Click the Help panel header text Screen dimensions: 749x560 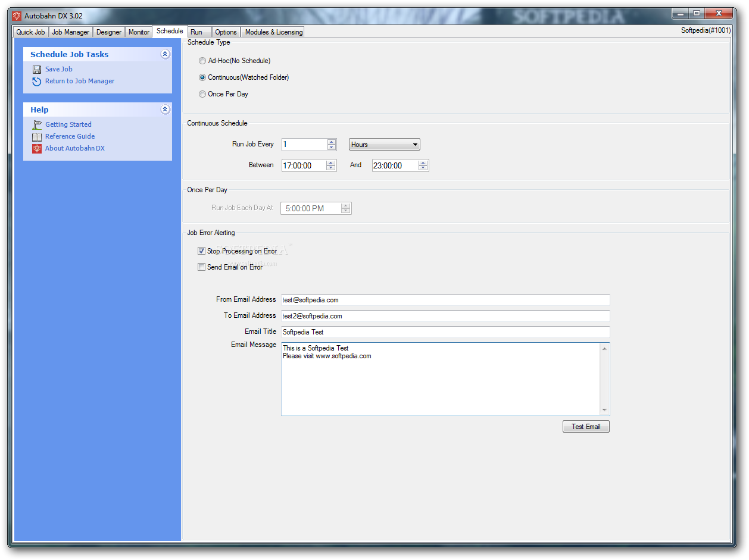coord(40,110)
